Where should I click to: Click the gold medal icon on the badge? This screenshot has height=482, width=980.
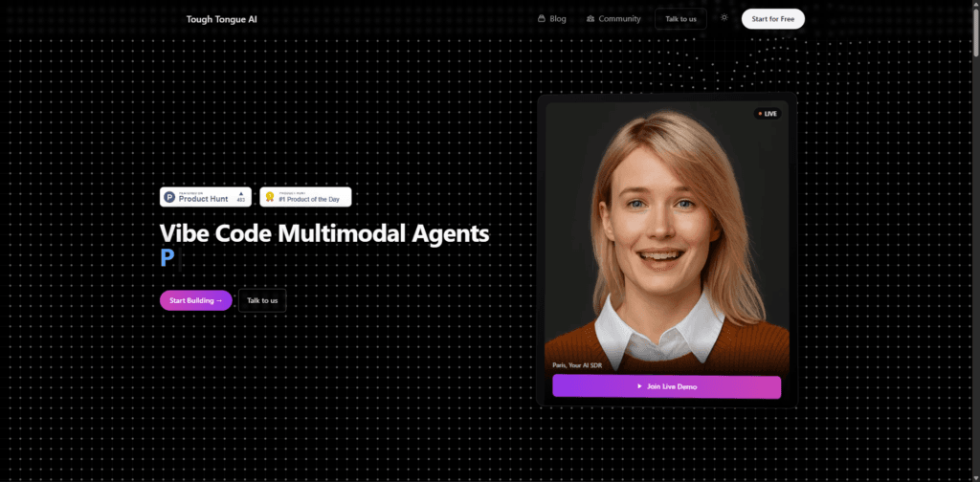270,197
